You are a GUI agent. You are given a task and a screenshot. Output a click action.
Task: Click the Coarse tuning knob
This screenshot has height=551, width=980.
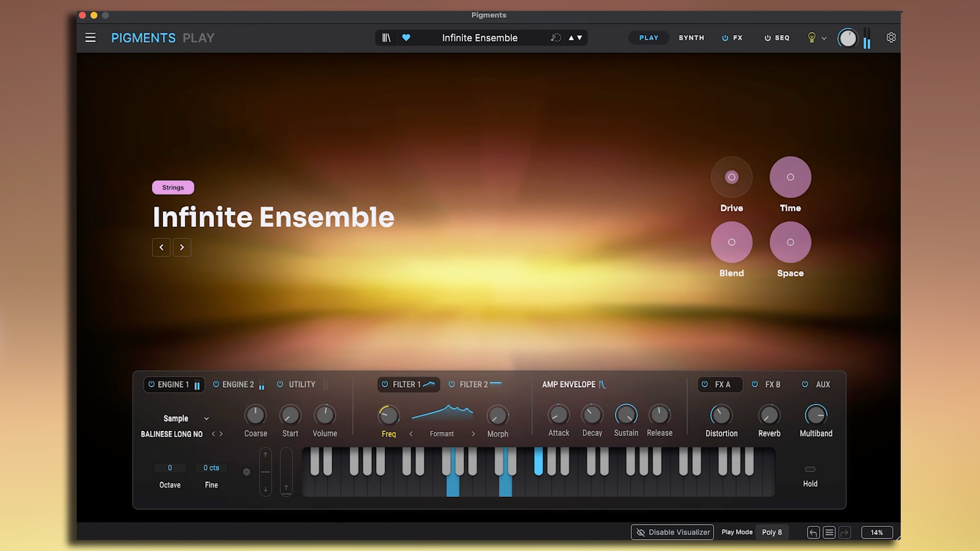coord(255,415)
